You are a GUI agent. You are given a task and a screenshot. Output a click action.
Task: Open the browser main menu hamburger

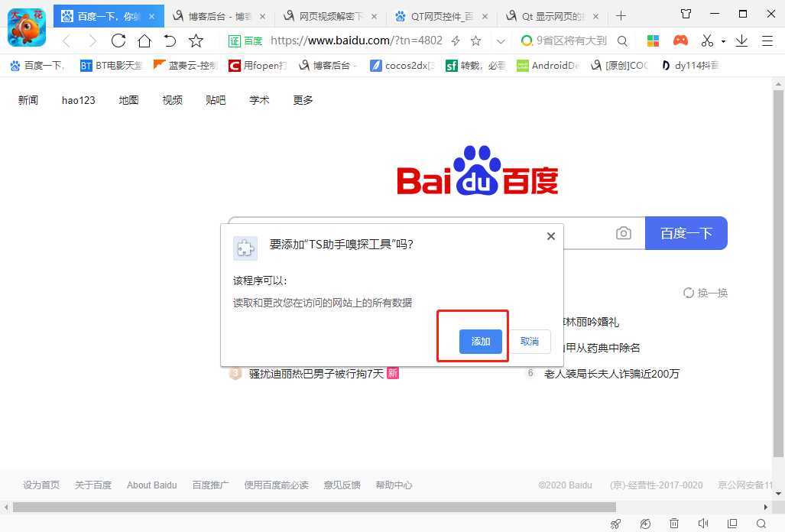[x=767, y=41]
